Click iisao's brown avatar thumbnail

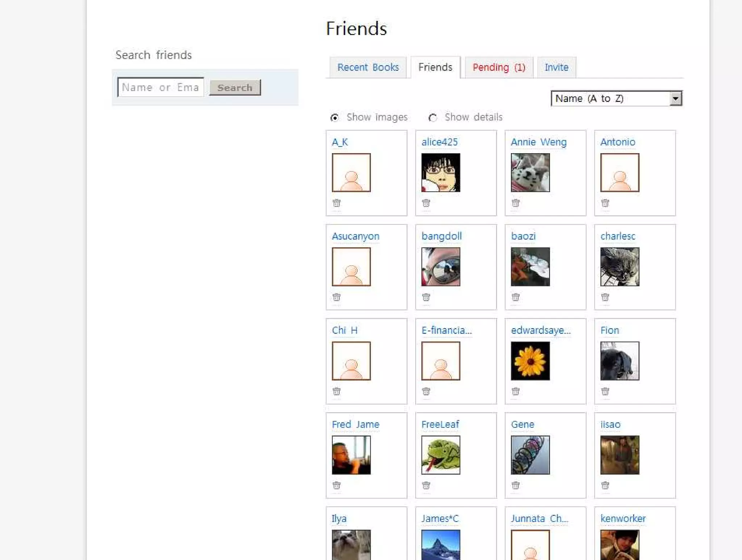coord(620,455)
